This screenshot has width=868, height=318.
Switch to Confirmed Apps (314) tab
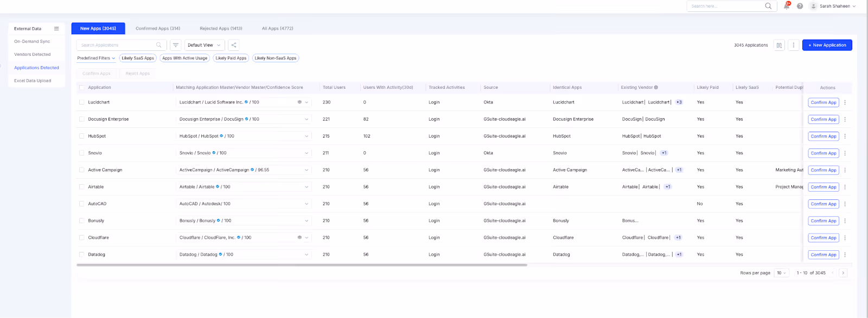pos(158,28)
